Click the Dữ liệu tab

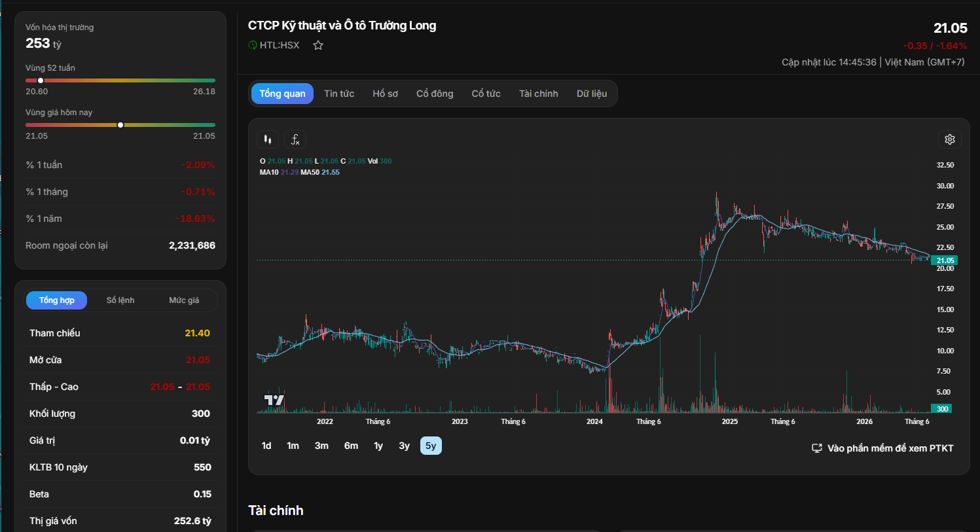click(x=592, y=94)
